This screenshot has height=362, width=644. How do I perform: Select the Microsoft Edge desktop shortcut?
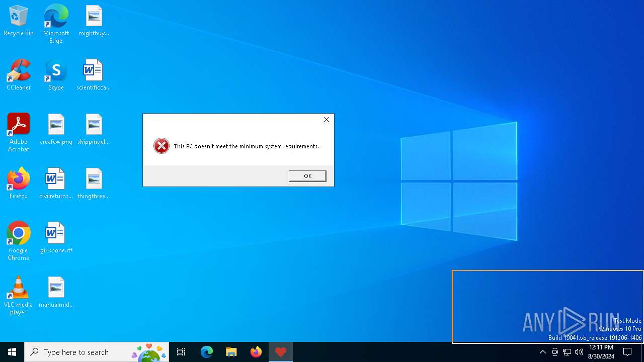(56, 24)
